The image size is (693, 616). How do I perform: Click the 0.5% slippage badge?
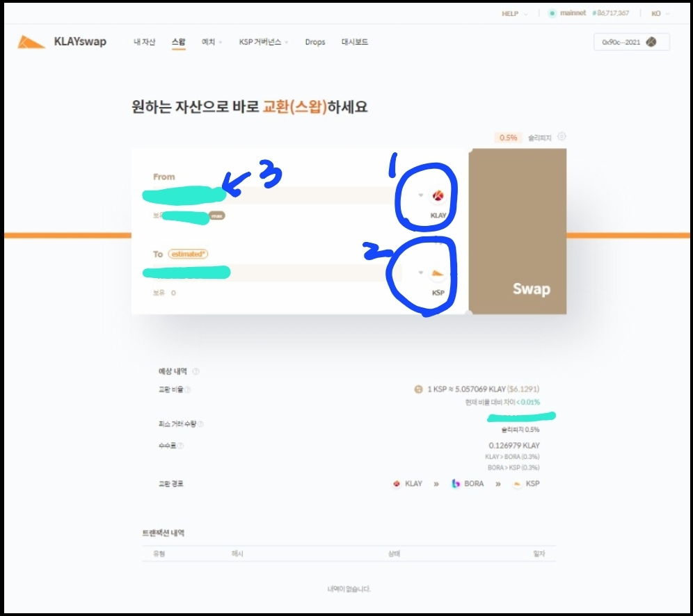pyautogui.click(x=508, y=138)
